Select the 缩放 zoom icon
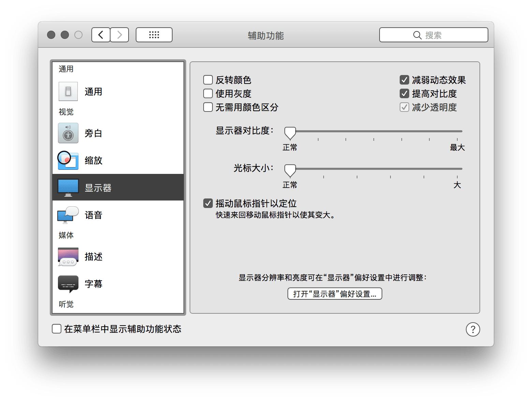The width and height of the screenshot is (532, 401). point(68,160)
